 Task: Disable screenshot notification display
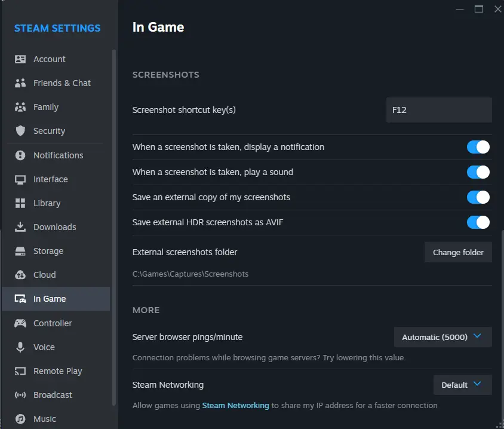[478, 146]
